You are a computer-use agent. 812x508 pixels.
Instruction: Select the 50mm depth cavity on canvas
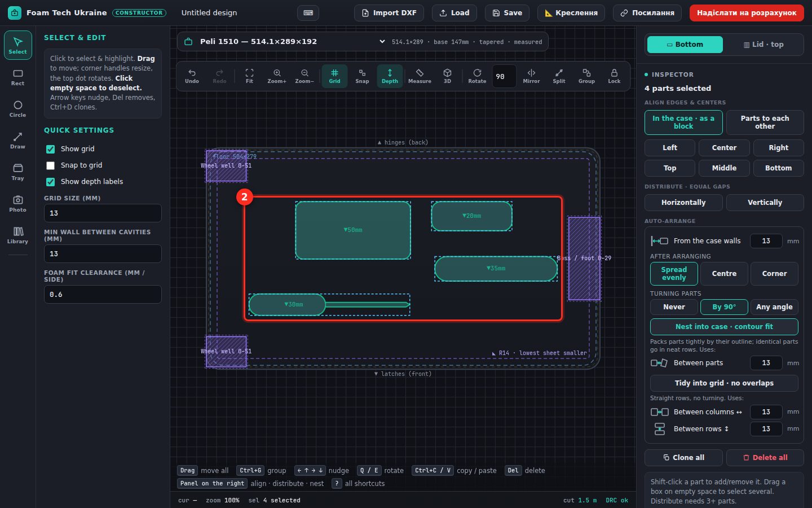click(x=353, y=230)
